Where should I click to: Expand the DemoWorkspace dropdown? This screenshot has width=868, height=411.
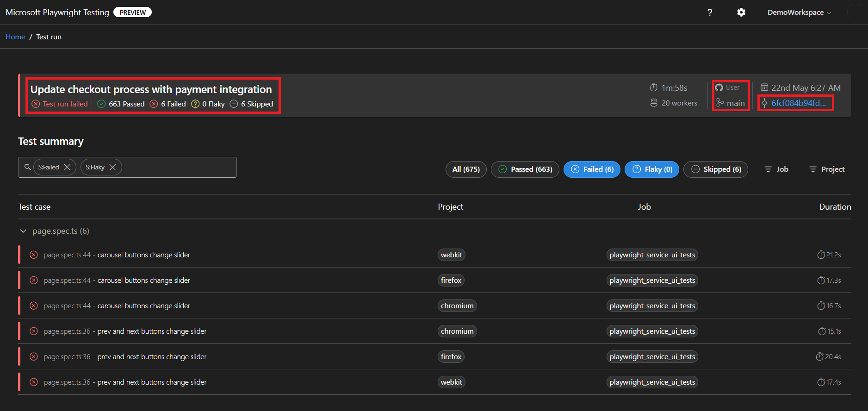(x=799, y=12)
